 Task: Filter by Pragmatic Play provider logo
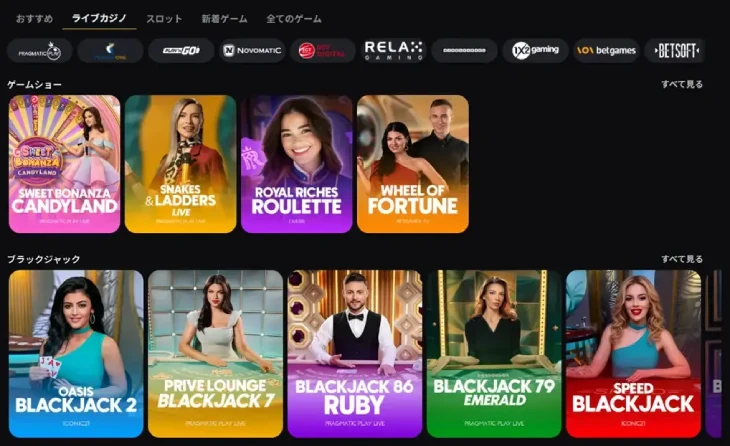pos(40,50)
